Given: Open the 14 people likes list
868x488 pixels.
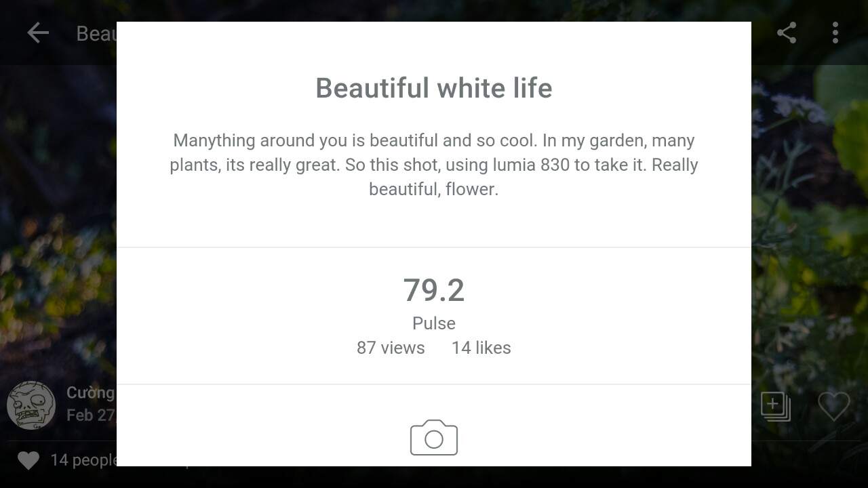Looking at the screenshot, I should [83, 460].
